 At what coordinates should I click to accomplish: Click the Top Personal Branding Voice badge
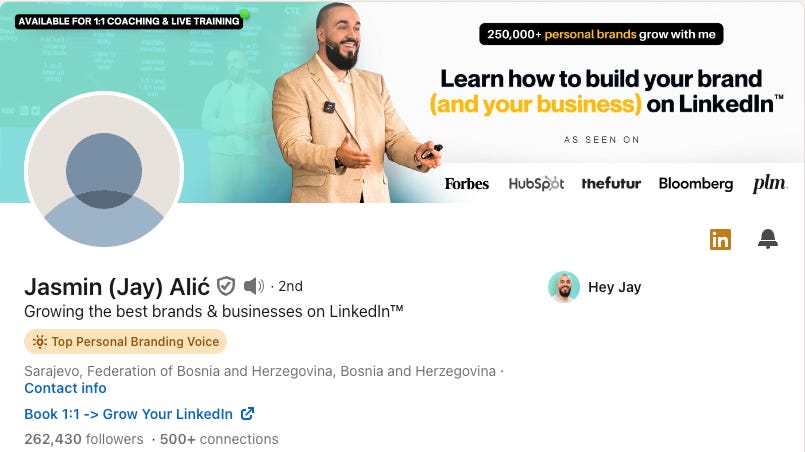point(125,342)
